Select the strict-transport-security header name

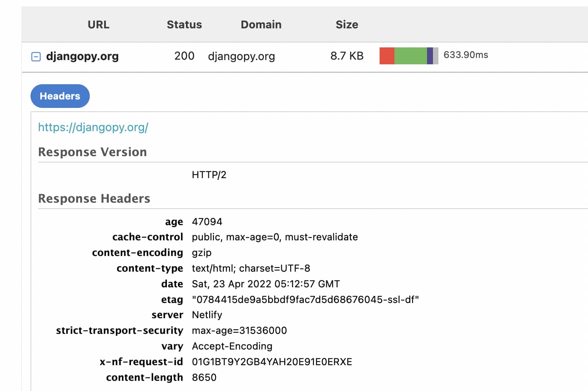click(x=119, y=330)
